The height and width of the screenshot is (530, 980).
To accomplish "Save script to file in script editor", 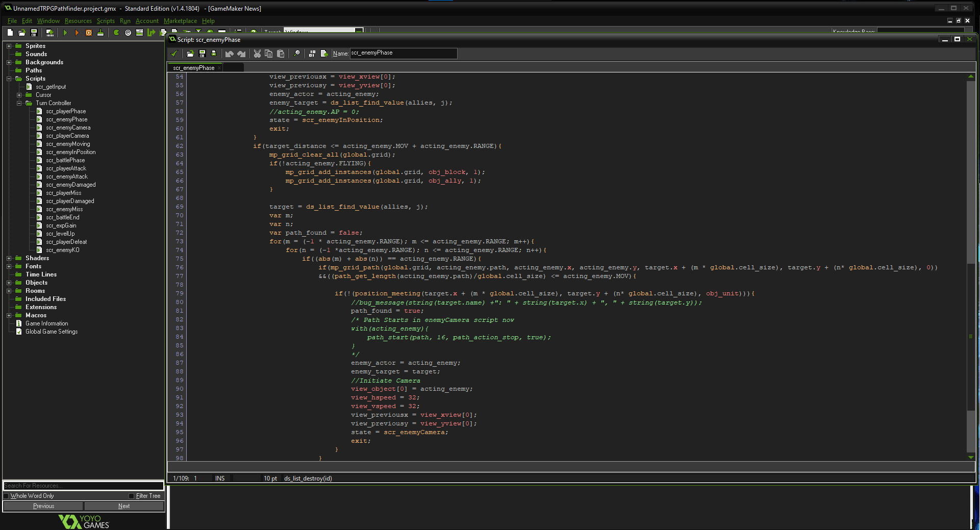I will click(202, 54).
